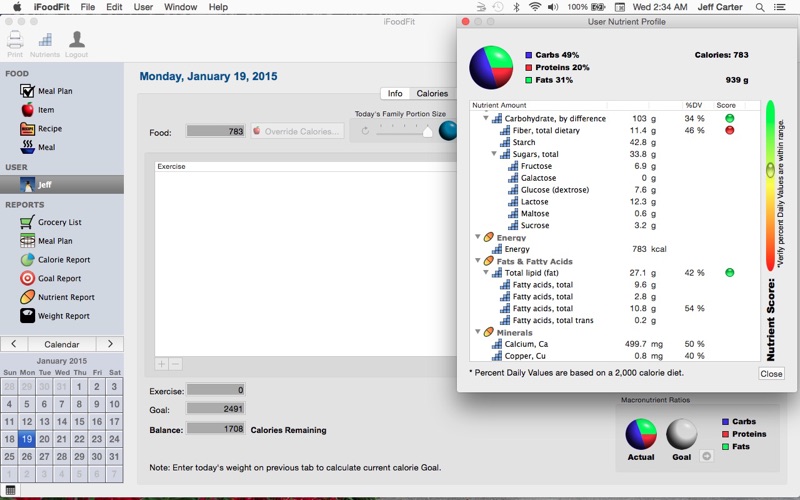Click the plus button below Exercise list
This screenshot has width=800, height=500.
pyautogui.click(x=161, y=364)
